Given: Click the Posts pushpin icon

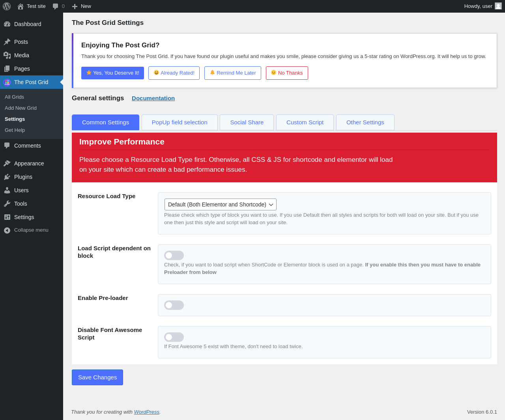Looking at the screenshot, I should coord(7,42).
